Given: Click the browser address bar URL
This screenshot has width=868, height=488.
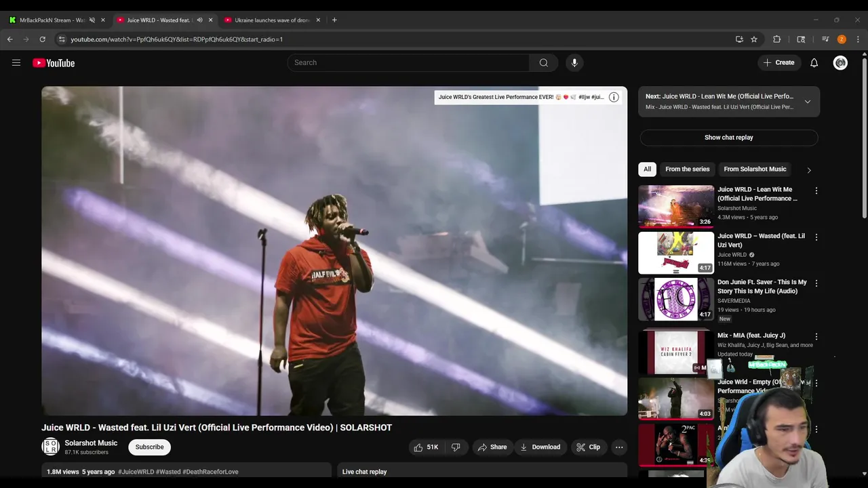Looking at the screenshot, I should 176,39.
